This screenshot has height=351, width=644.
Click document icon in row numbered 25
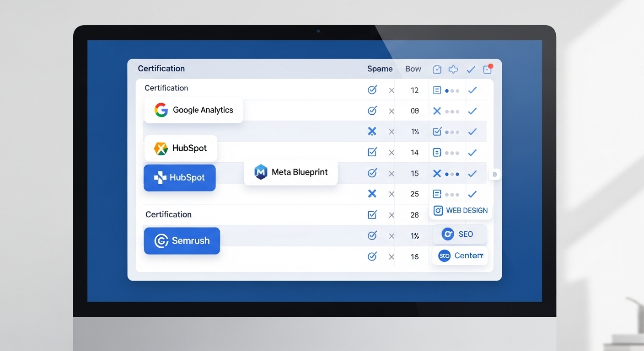point(437,194)
